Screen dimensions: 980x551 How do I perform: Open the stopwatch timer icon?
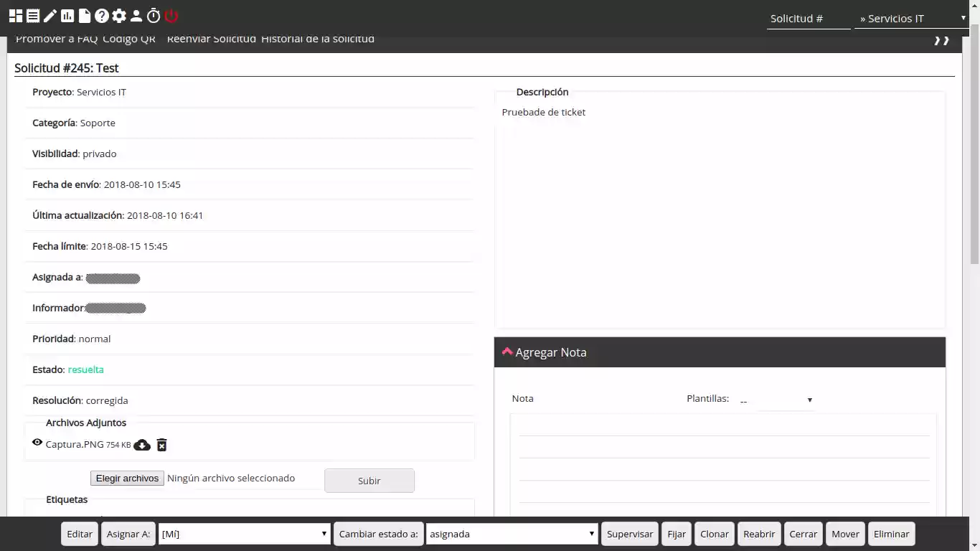click(154, 14)
